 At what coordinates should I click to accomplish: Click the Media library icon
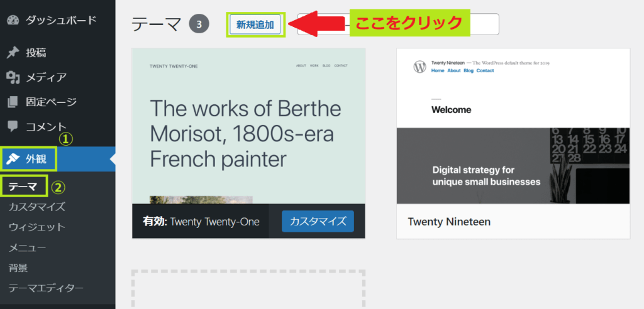tap(13, 78)
